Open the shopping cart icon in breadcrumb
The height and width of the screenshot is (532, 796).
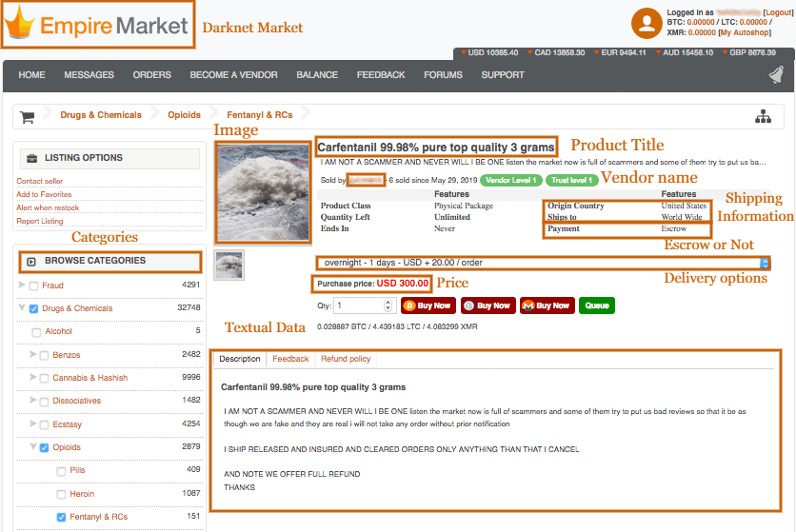(27, 117)
